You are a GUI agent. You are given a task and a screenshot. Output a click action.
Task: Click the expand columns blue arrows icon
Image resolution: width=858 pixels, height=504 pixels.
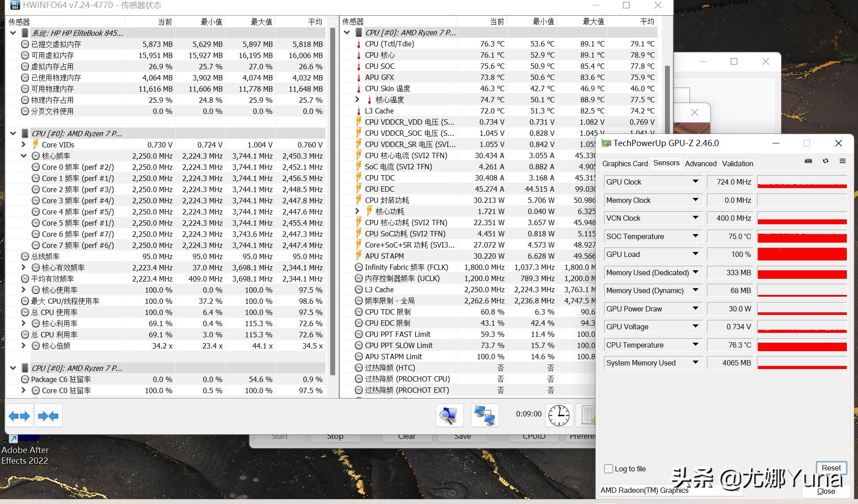(19, 416)
